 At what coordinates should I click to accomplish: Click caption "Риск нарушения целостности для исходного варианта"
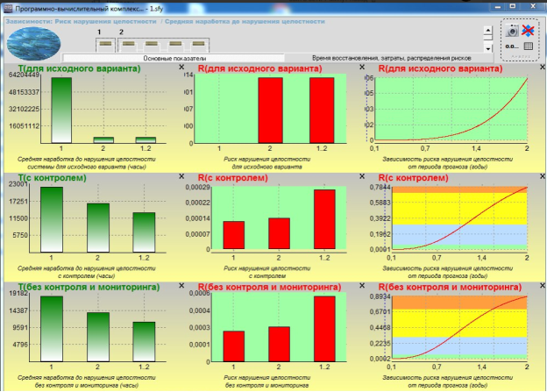(266, 163)
